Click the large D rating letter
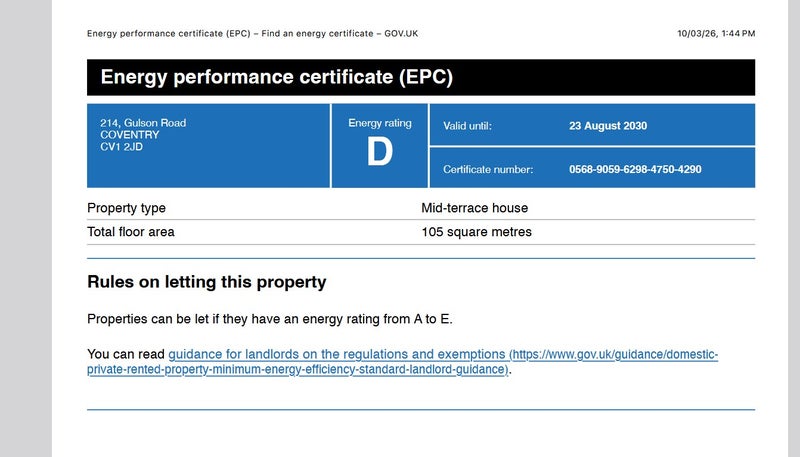800x457 pixels. click(379, 153)
